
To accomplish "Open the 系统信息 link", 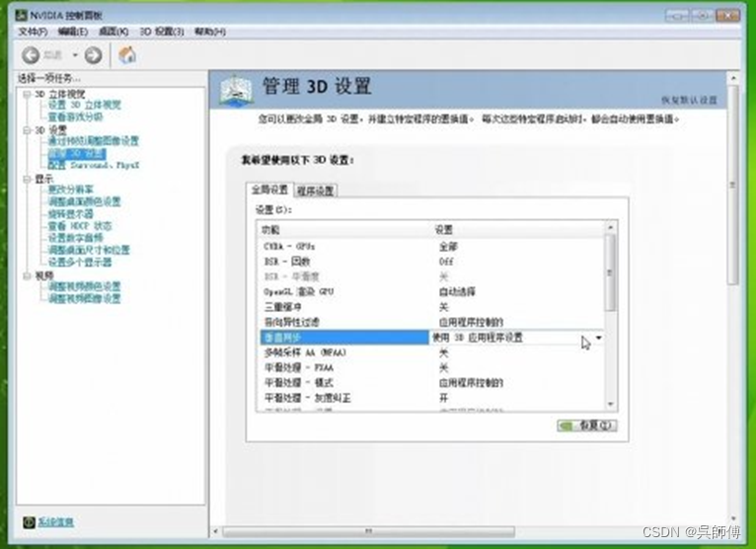I will pos(55,522).
